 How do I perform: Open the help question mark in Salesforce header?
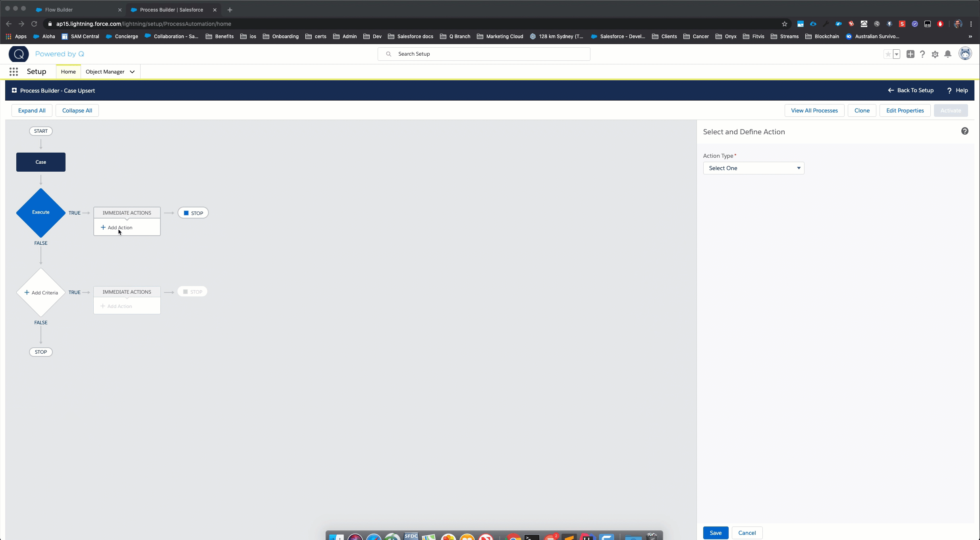tap(922, 54)
